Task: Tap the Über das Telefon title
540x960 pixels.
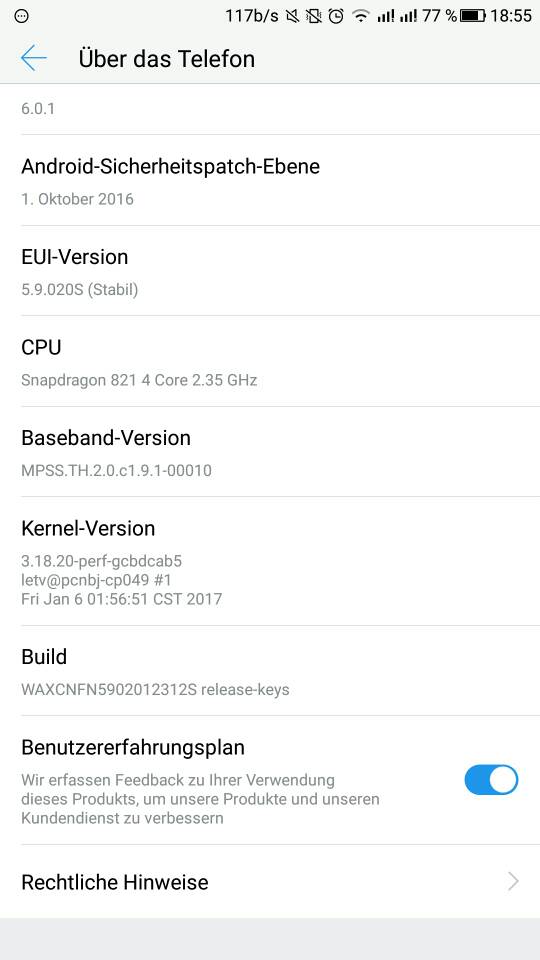Action: pos(167,59)
